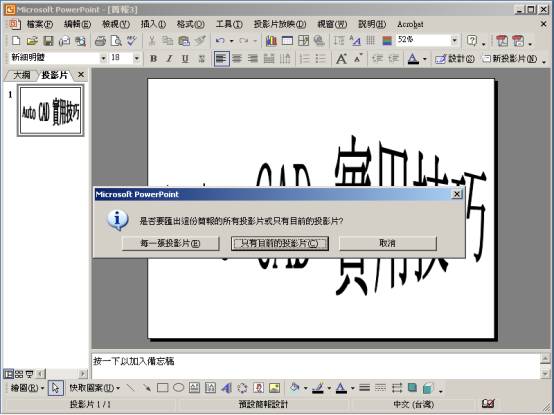
Task: Click the Line Color pen icon
Action: click(x=318, y=388)
